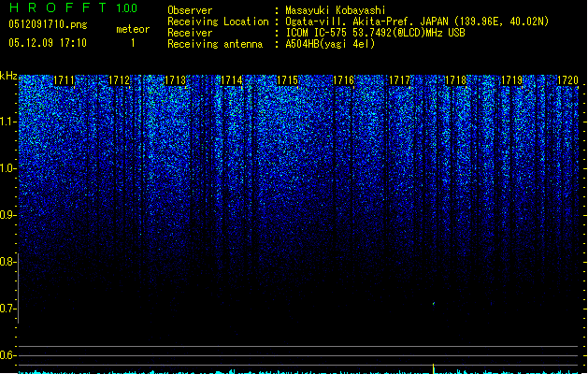Click the 1715 time marker
The height and width of the screenshot is (374, 588).
(x=287, y=80)
